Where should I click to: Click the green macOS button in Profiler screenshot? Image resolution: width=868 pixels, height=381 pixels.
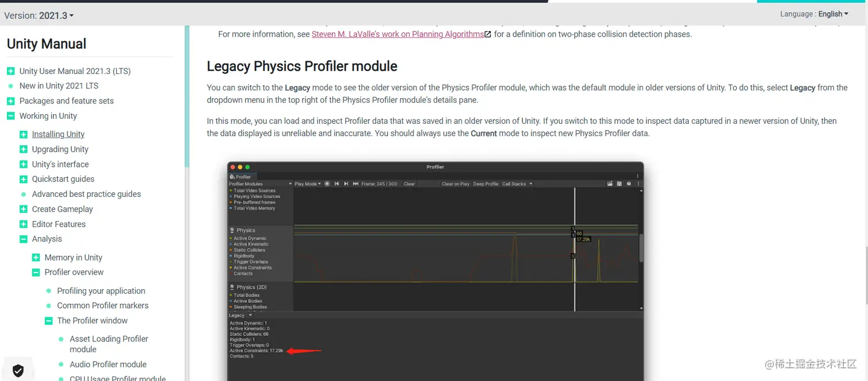247,167
